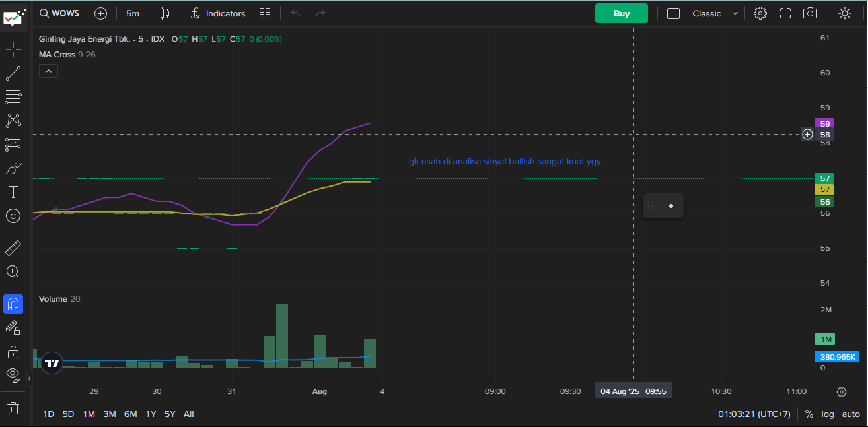Expand the Classic layout dropdown

pos(715,13)
